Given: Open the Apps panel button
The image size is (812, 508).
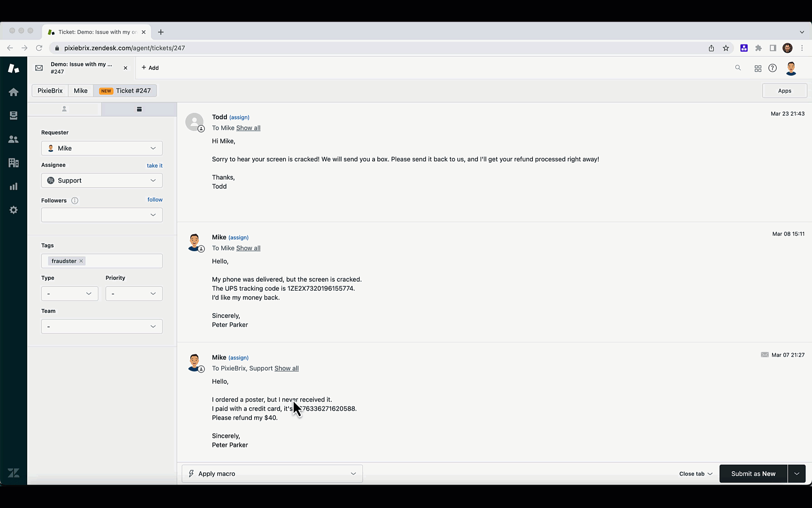Looking at the screenshot, I should click(x=784, y=91).
